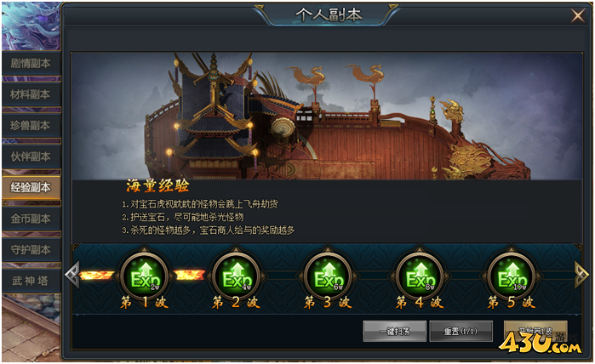Switch to the 金币副本 tab

click(x=31, y=219)
